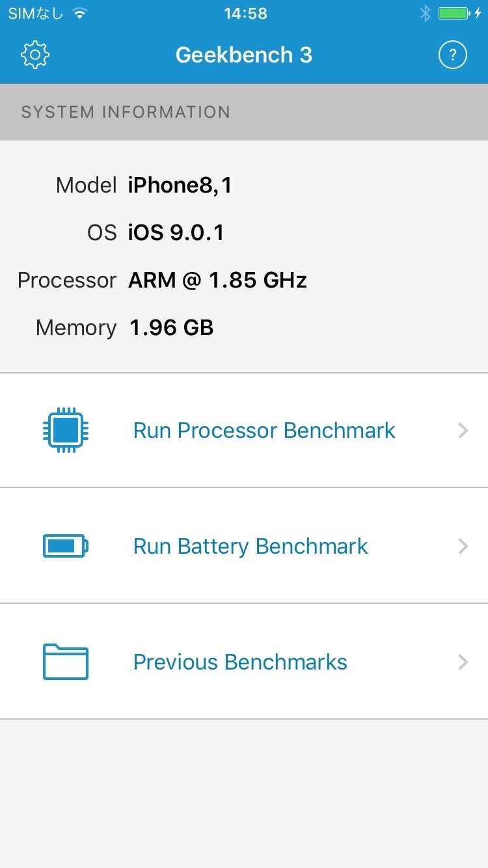The height and width of the screenshot is (868, 488).
Task: Open Previous Benchmarks list
Action: click(x=240, y=662)
